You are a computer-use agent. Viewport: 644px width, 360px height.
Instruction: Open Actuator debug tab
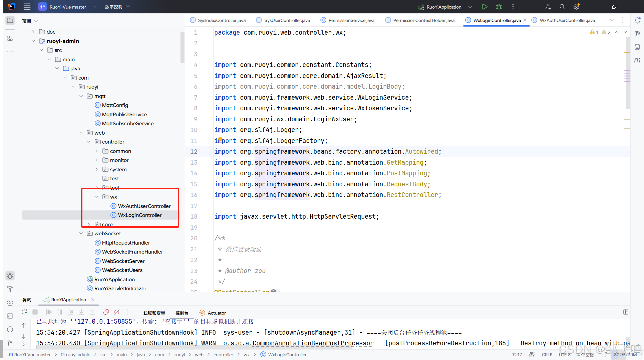[213, 313]
